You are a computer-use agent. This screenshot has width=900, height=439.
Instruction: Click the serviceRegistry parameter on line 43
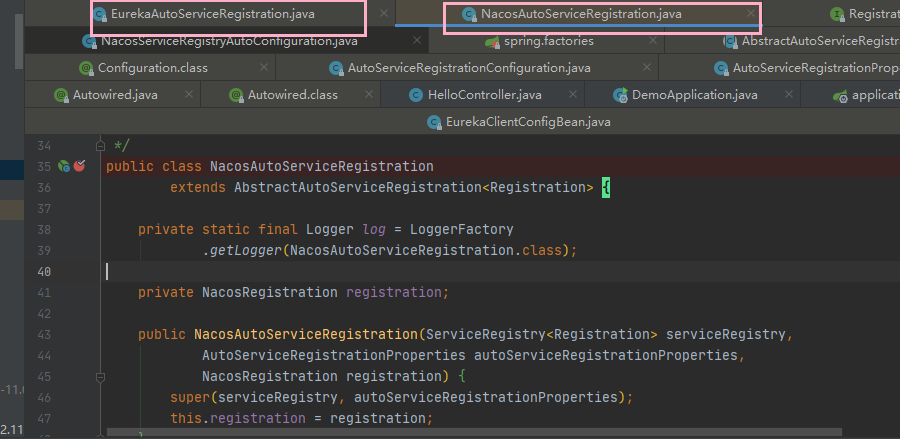point(726,335)
